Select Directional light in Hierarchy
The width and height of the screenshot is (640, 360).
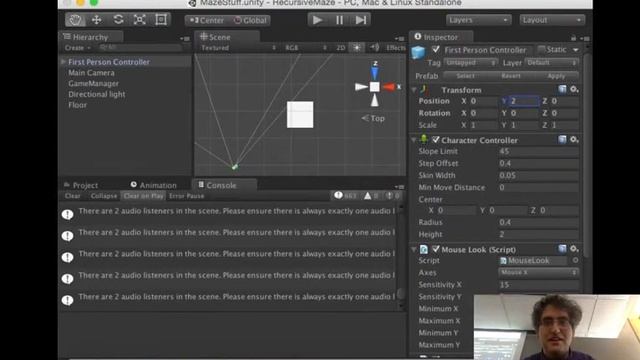click(x=96, y=94)
